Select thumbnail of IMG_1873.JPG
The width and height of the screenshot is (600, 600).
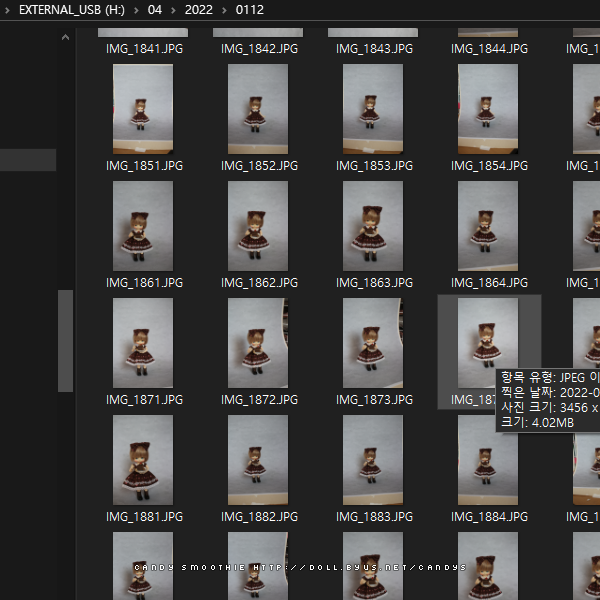pos(373,343)
